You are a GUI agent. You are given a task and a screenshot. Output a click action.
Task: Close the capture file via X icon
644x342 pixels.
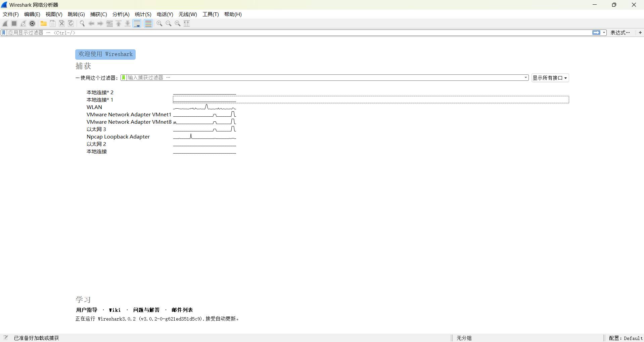click(62, 23)
